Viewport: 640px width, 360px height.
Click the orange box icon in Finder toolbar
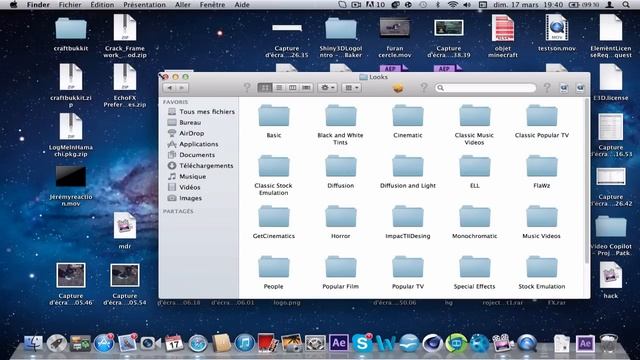398,88
